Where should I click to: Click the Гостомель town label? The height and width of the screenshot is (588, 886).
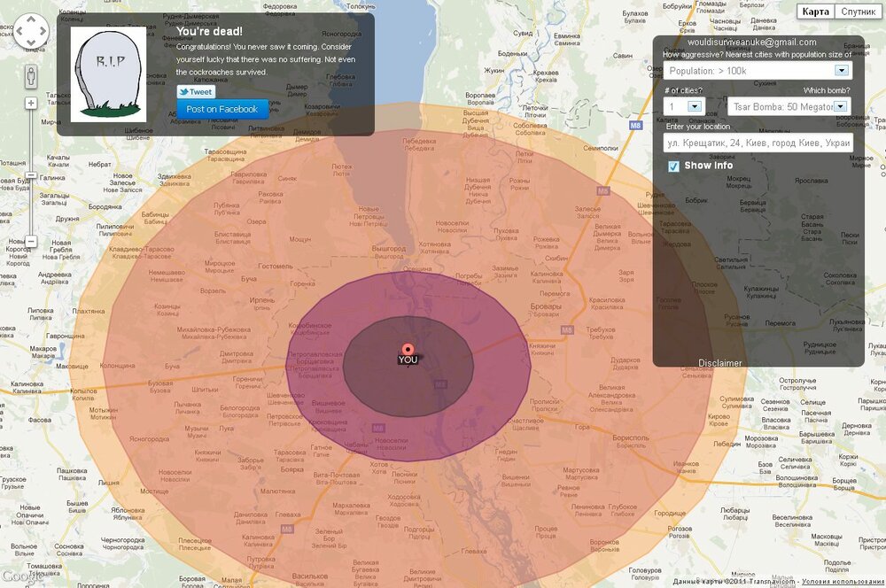(276, 266)
